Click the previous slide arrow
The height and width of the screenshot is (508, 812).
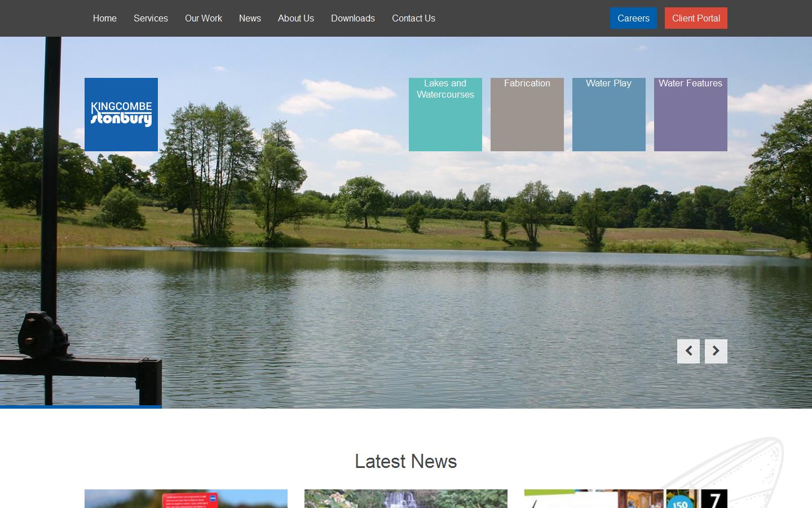689,351
